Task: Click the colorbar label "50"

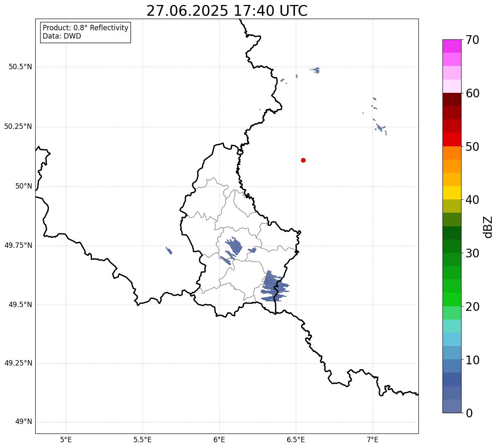Action: pyautogui.click(x=472, y=147)
